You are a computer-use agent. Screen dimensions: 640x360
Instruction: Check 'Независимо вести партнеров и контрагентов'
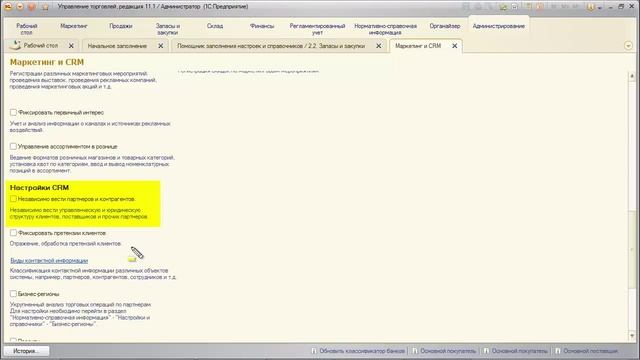coord(13,199)
